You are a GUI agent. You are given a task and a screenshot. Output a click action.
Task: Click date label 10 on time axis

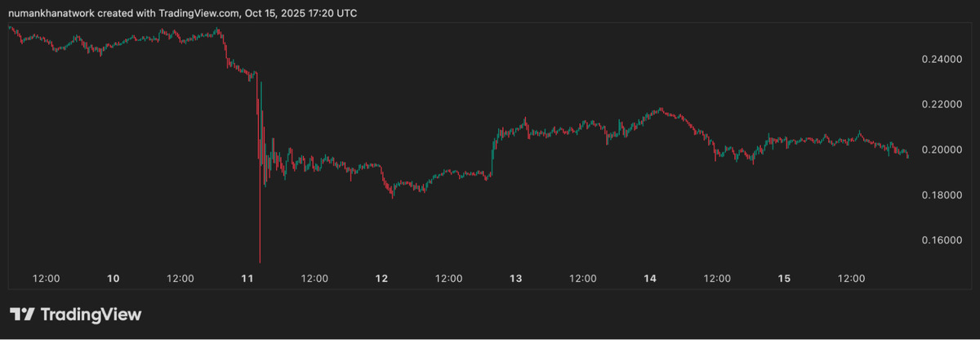tap(114, 279)
